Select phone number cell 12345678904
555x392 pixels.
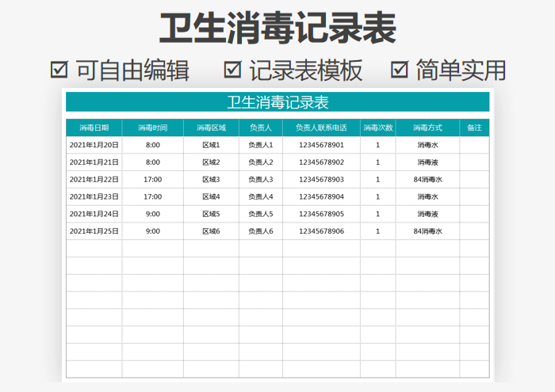pyautogui.click(x=321, y=196)
